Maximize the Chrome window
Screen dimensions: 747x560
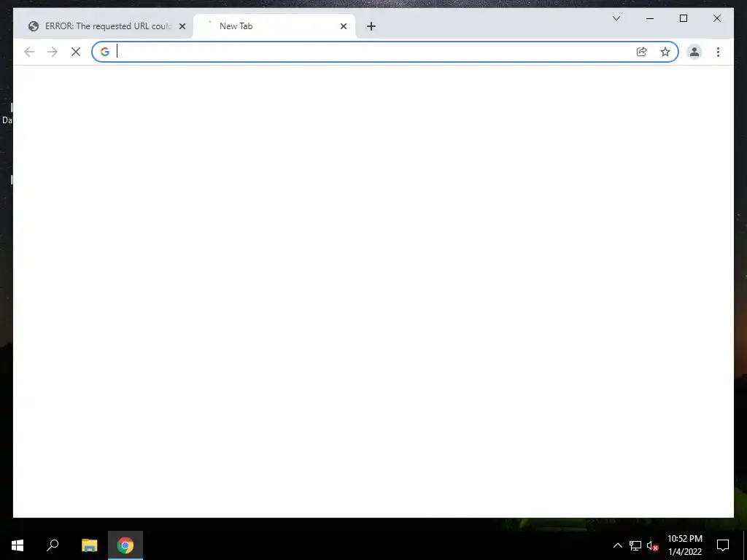(x=683, y=18)
